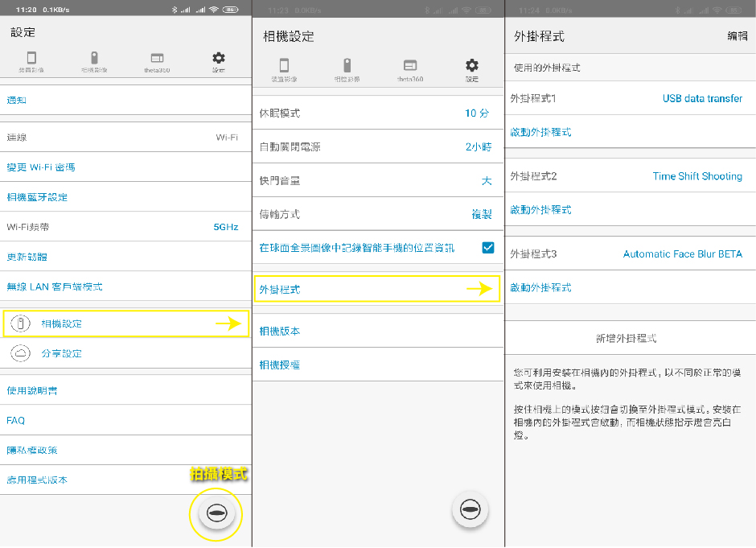Tap 編輯 on the 外掛程式 screen

(x=737, y=36)
